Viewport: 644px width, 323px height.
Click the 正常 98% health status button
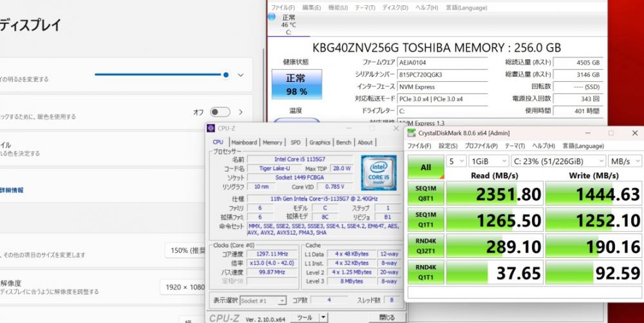(x=296, y=84)
